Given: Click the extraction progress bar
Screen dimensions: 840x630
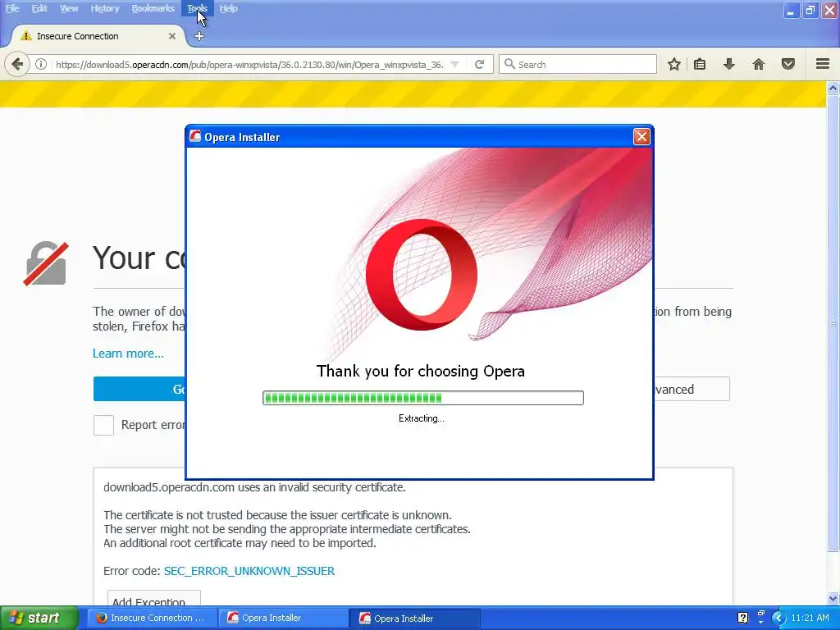Looking at the screenshot, I should pyautogui.click(x=422, y=398).
